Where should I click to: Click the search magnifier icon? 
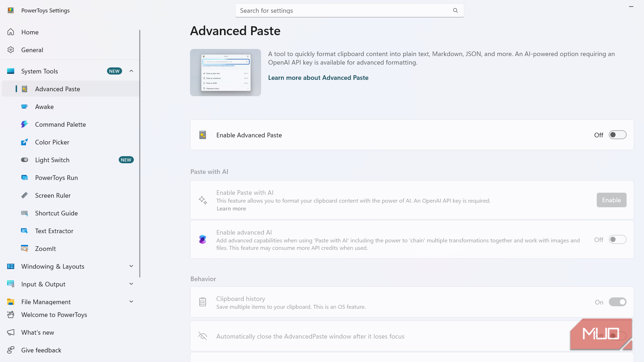[x=455, y=11]
